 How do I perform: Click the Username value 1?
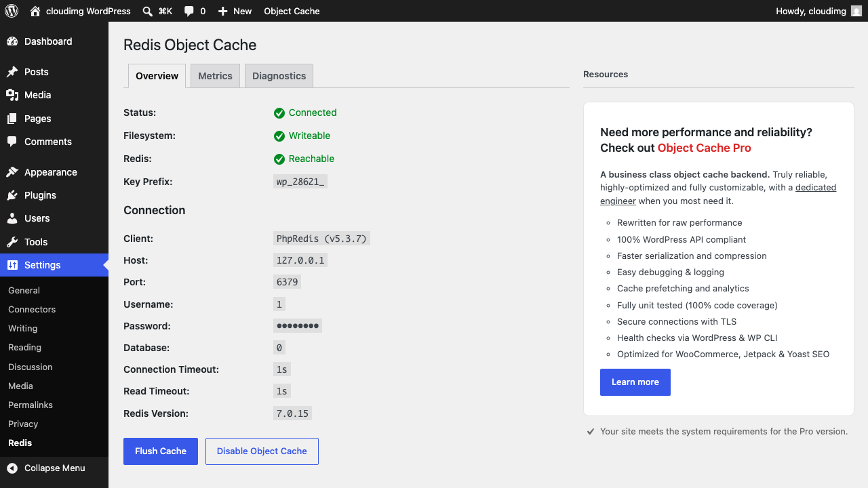tap(279, 304)
